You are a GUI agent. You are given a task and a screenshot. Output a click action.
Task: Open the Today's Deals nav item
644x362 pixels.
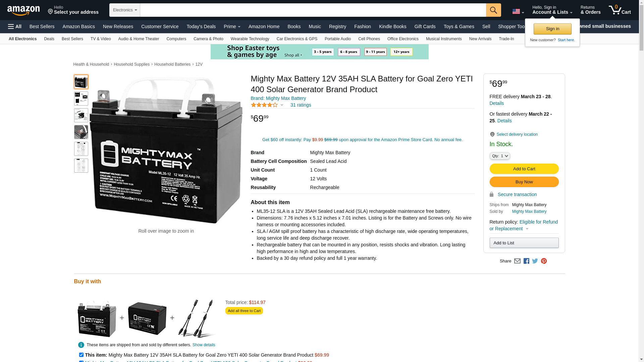201,26
